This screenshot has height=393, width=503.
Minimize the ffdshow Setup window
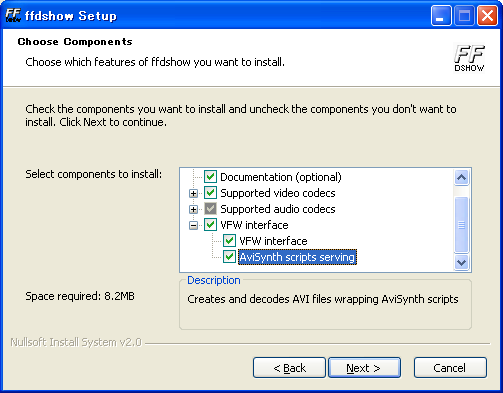pyautogui.click(x=441, y=16)
